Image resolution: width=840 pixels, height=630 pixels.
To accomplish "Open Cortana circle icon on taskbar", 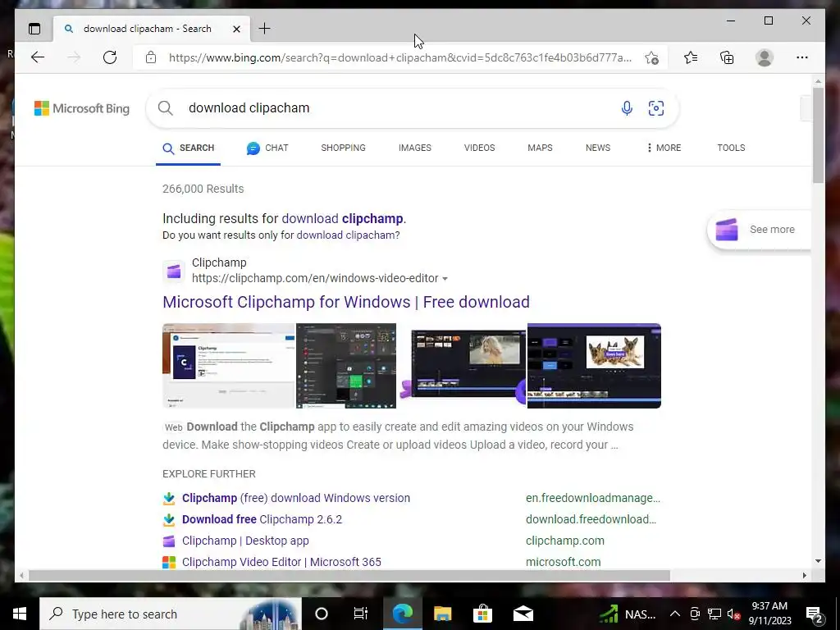I will [322, 614].
